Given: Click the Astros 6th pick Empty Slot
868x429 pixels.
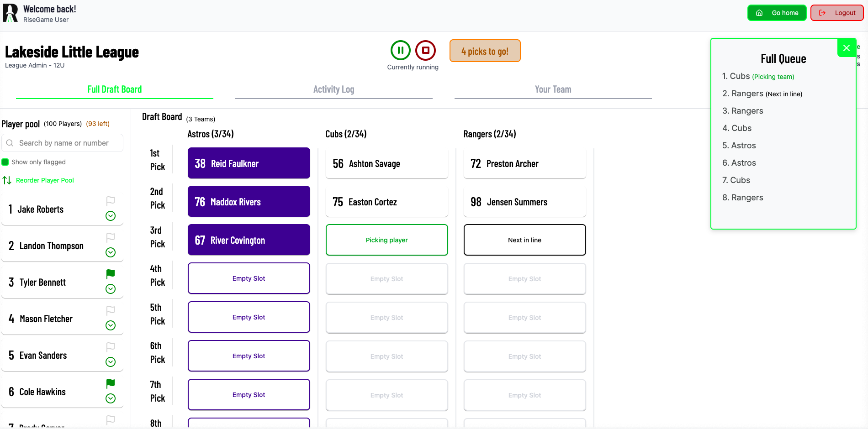Looking at the screenshot, I should [x=249, y=356].
